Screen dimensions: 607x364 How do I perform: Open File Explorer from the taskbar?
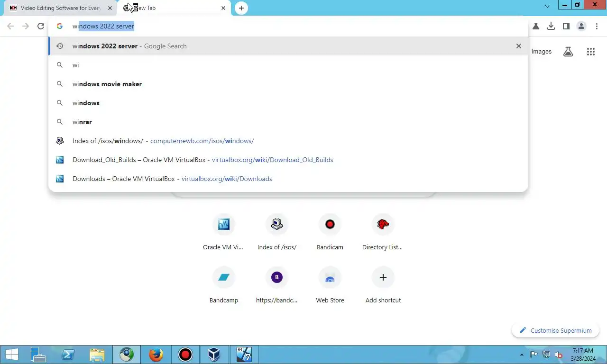pos(97,355)
